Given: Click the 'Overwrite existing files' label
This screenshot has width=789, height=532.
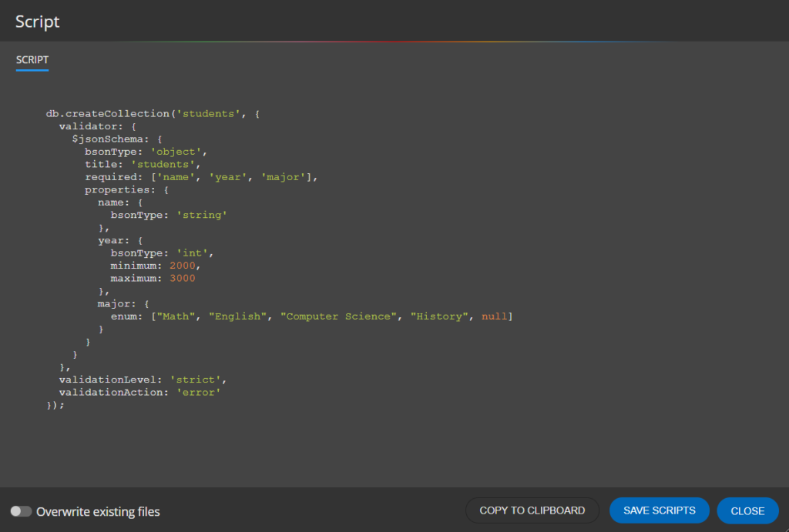Looking at the screenshot, I should click(98, 512).
